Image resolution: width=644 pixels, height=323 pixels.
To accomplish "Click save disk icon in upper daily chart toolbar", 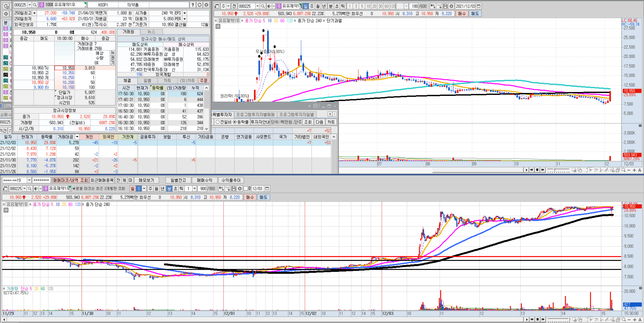I will pyautogui.click(x=445, y=6).
